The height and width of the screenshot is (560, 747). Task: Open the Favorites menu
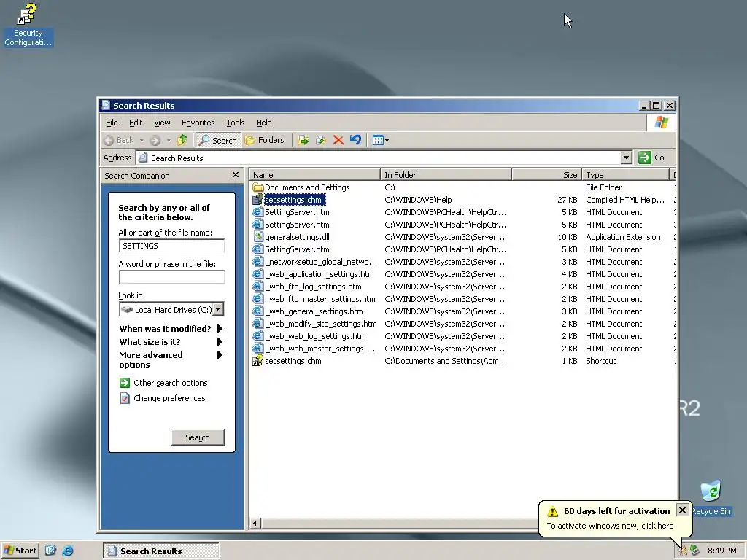[198, 122]
